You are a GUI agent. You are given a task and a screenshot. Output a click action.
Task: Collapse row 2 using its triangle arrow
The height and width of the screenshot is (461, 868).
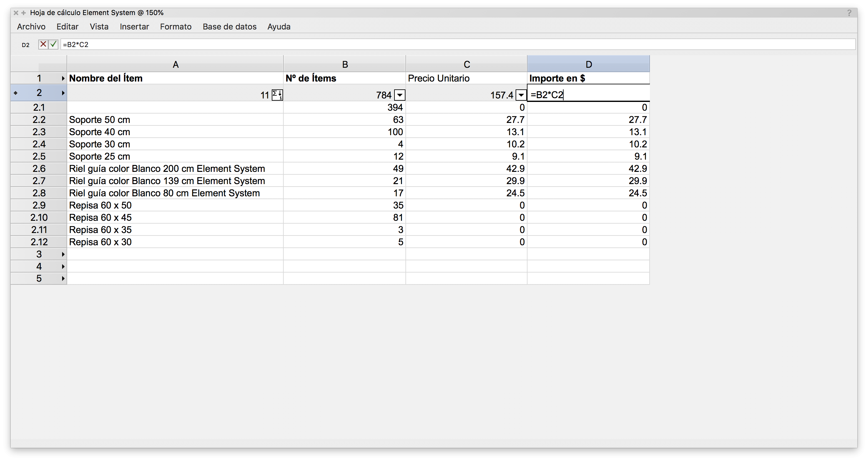tap(63, 93)
